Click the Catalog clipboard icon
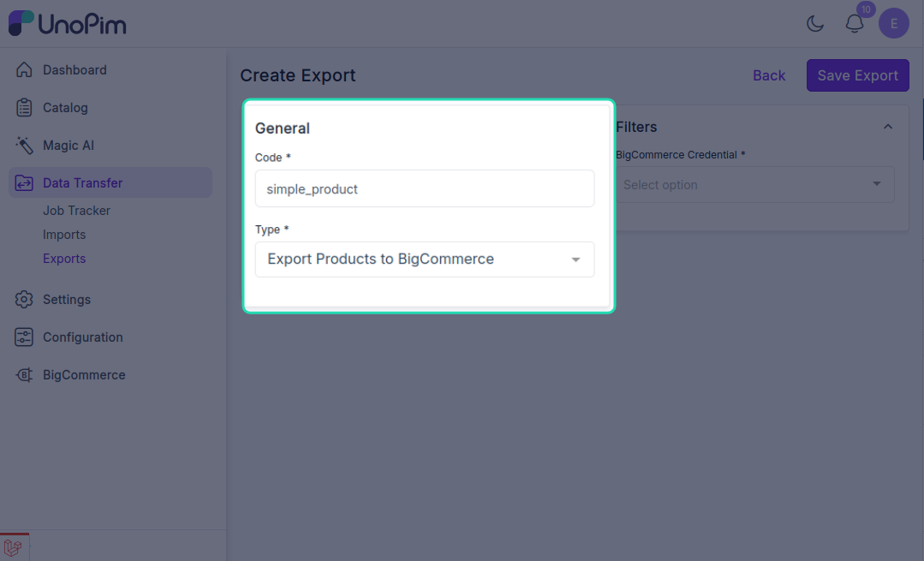The height and width of the screenshot is (561, 924). pyautogui.click(x=24, y=107)
